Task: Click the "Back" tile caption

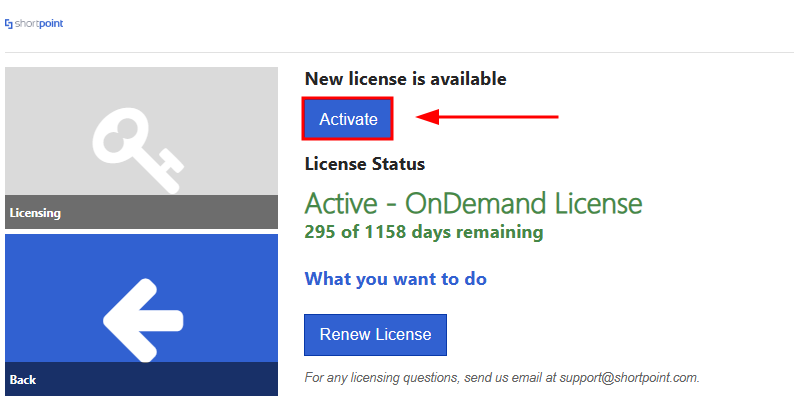Action: (23, 380)
